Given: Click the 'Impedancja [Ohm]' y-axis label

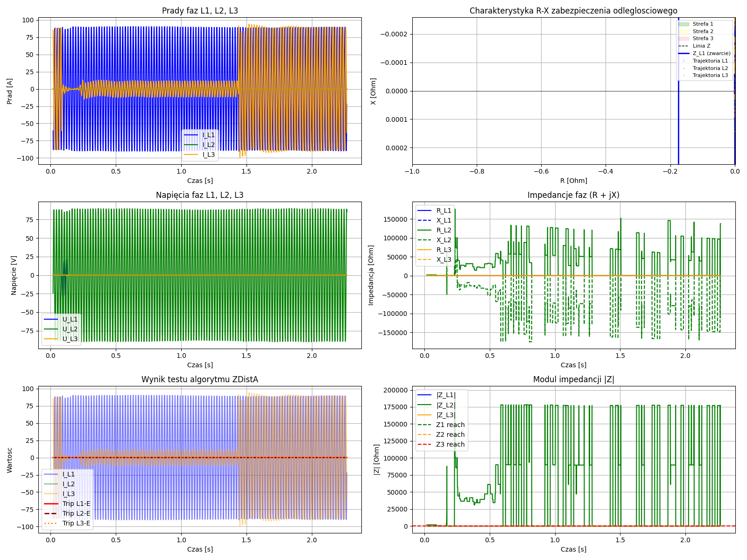Looking at the screenshot, I should tap(371, 275).
